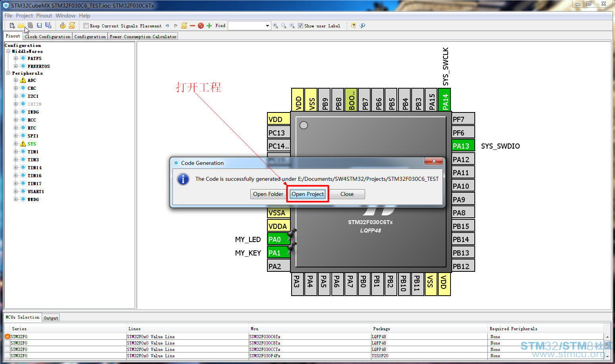Click the MCU table scroll up arrow
615x364 pixels.
coord(607,337)
